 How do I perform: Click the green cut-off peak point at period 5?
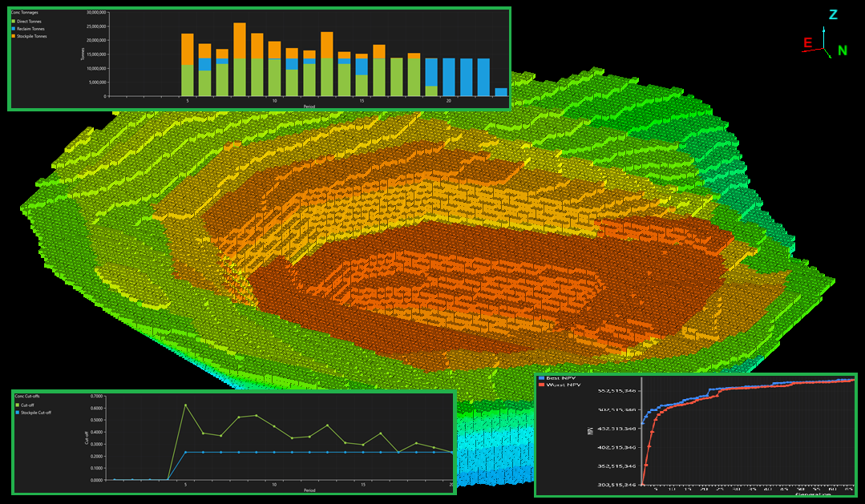tap(185, 405)
